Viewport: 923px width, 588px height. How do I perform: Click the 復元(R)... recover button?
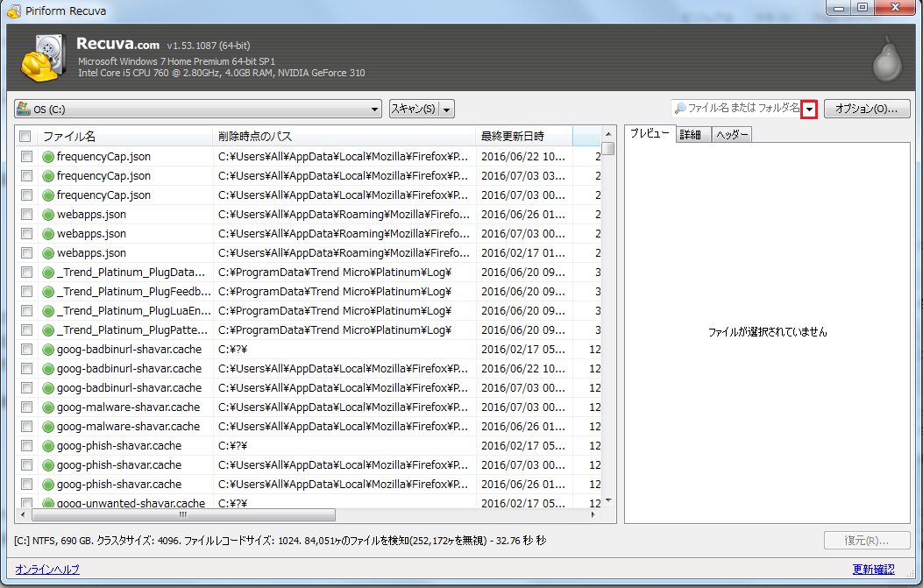click(867, 541)
